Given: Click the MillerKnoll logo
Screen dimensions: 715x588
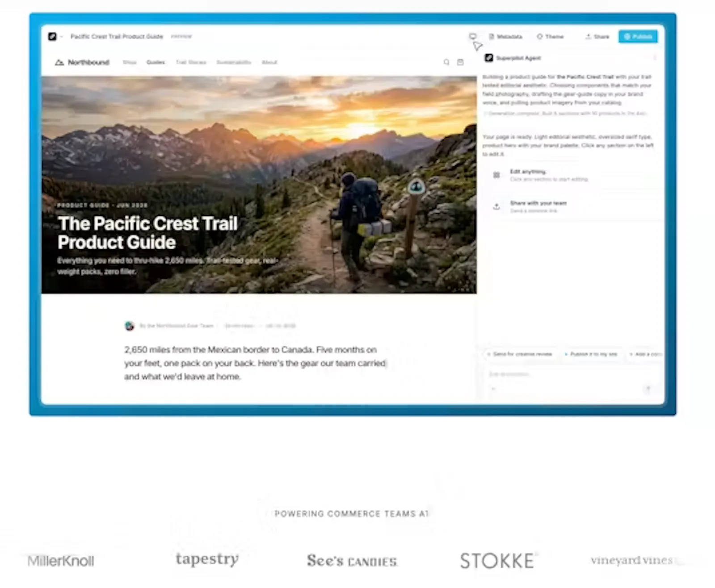Looking at the screenshot, I should pos(61,561).
